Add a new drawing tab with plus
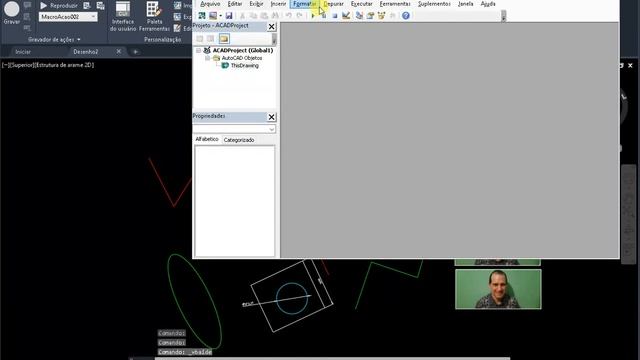 click(x=135, y=52)
